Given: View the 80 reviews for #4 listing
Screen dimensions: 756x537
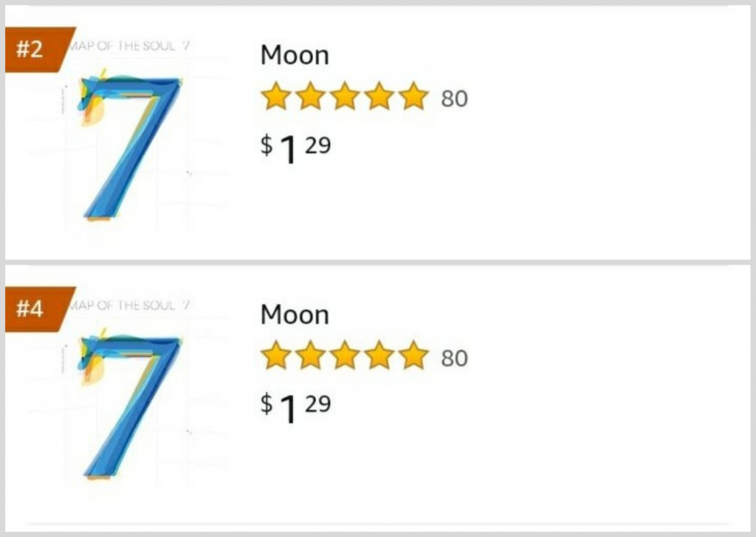Looking at the screenshot, I should (x=454, y=358).
